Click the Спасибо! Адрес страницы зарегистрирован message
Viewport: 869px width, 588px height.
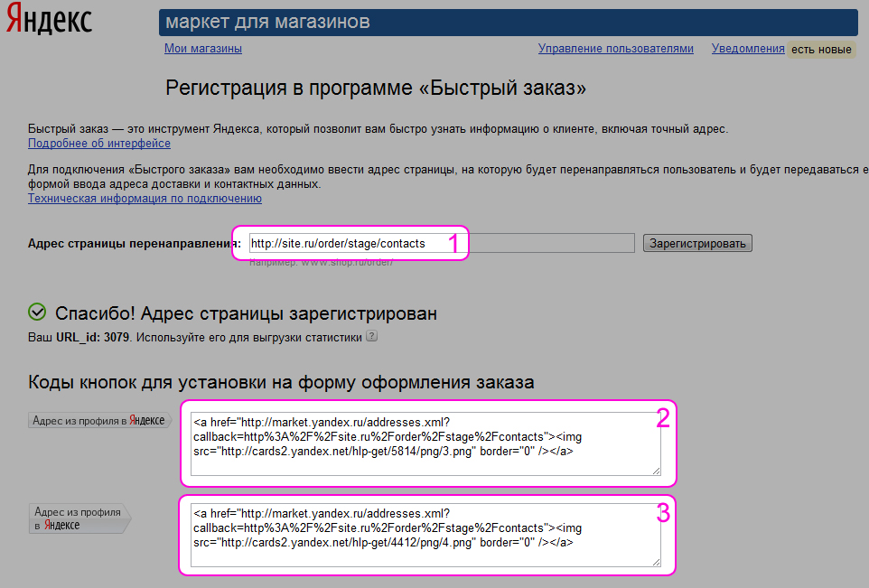[246, 313]
